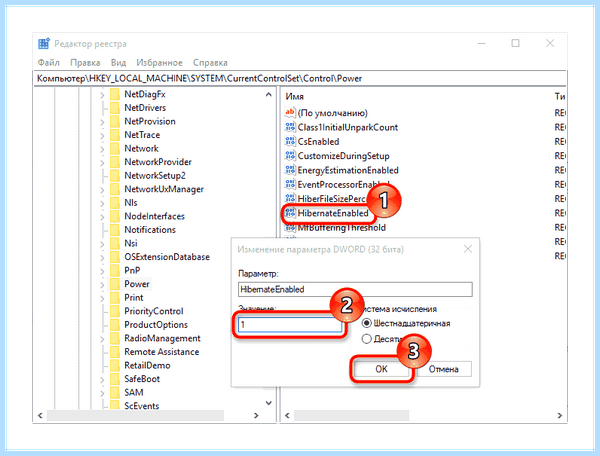Expand the SafeBoot tree node
This screenshot has height=456, width=600.
(x=102, y=379)
